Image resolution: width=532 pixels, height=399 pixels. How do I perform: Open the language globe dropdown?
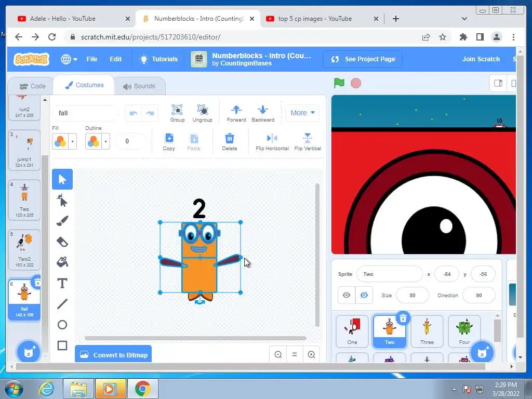click(x=69, y=59)
